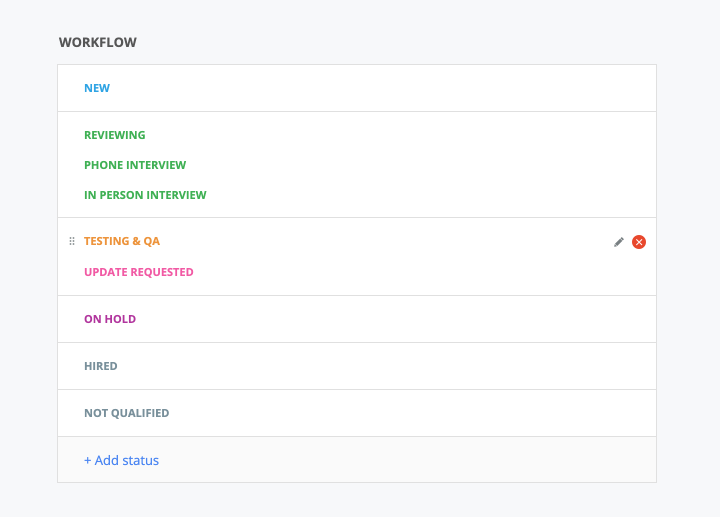Click the + Add status link
Viewport: 720px width, 517px height.
tap(121, 460)
